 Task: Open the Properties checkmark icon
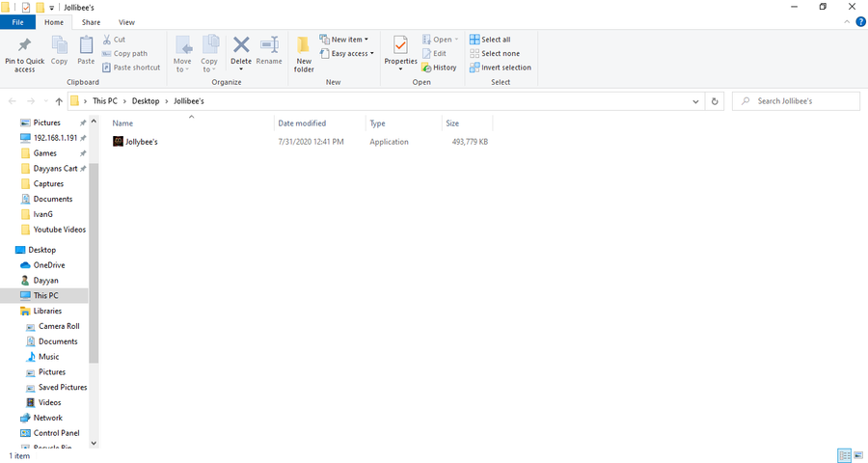400,45
